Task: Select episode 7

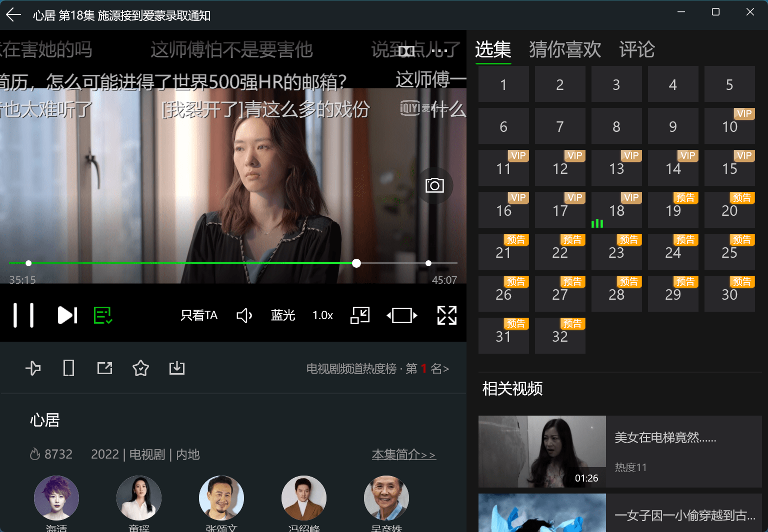Action: (x=560, y=126)
